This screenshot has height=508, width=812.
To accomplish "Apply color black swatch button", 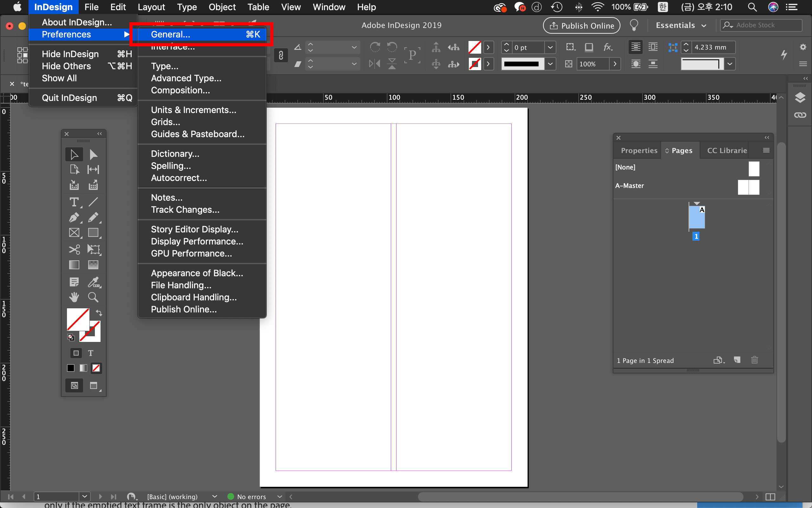I will (70, 368).
